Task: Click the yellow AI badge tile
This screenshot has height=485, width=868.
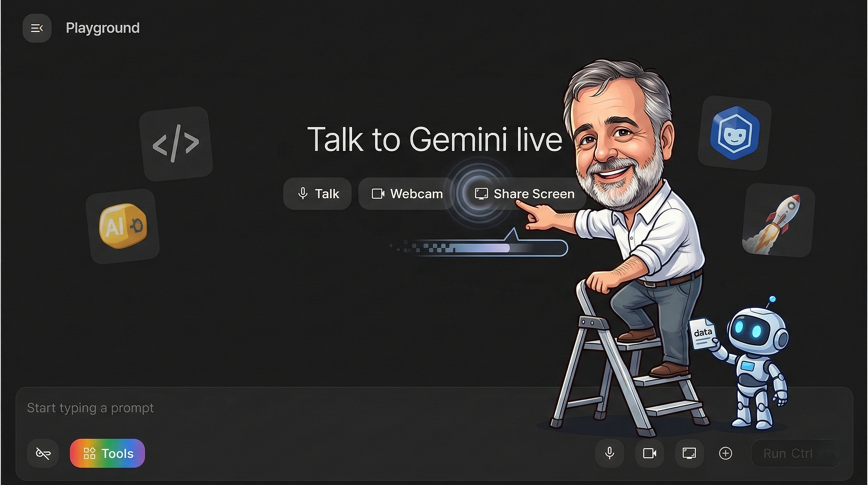Action: pos(123,226)
